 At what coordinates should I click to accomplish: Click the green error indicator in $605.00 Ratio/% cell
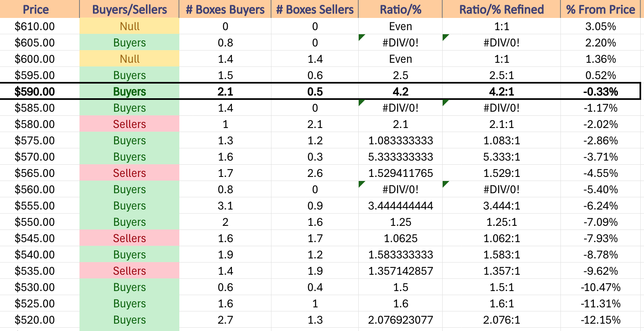pos(361,37)
